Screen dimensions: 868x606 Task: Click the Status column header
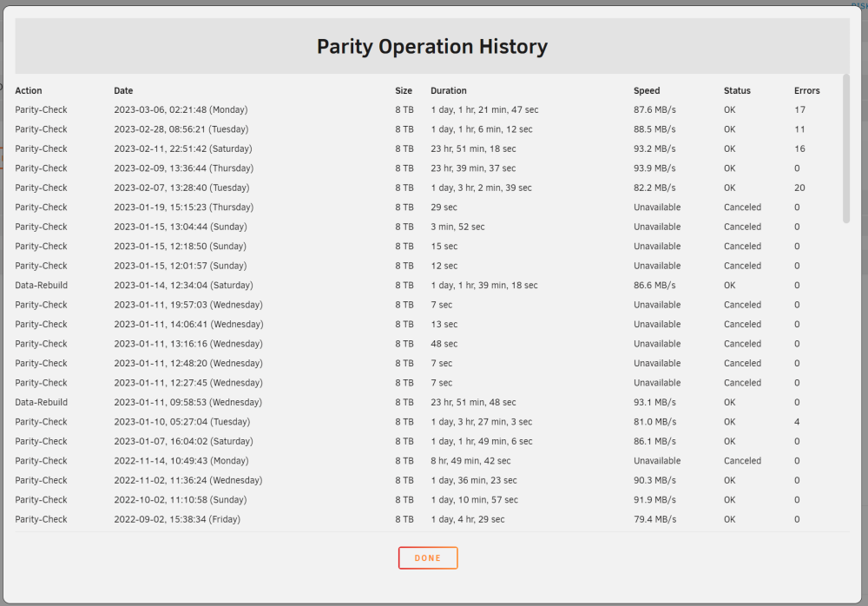point(737,90)
